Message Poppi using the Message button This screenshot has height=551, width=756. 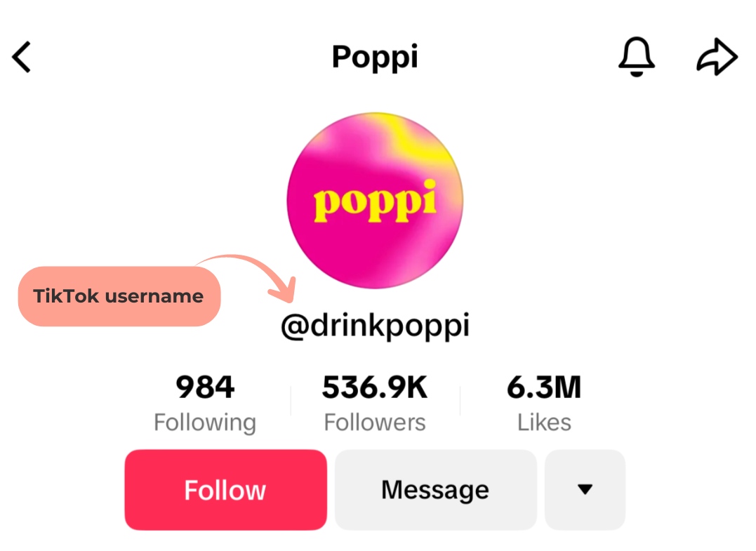coord(435,489)
